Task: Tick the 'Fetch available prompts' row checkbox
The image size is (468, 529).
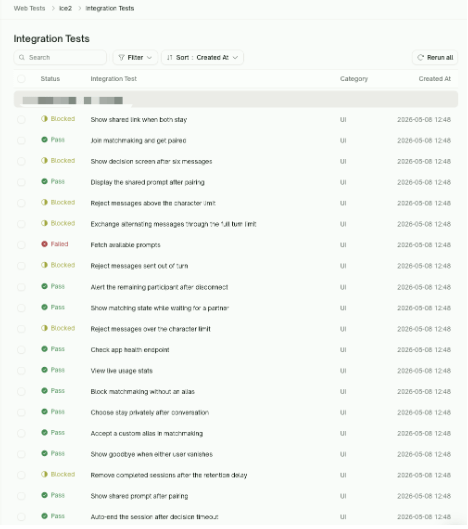Action: pos(21,245)
